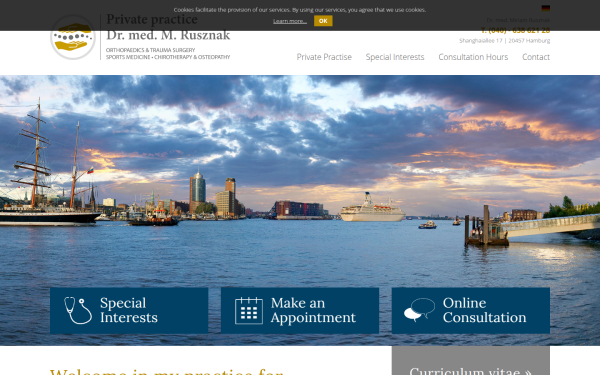Click the speech bubbles icon on Online Consultation
Image resolution: width=600 pixels, height=375 pixels.
click(419, 309)
